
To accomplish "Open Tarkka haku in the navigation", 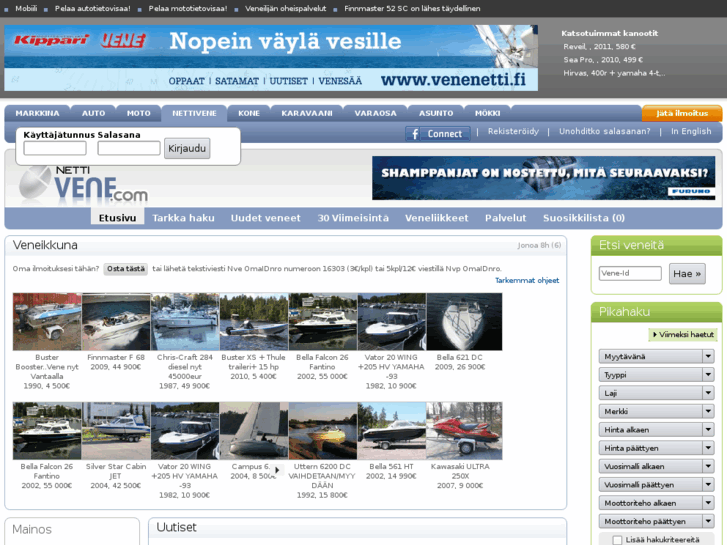I will click(183, 218).
